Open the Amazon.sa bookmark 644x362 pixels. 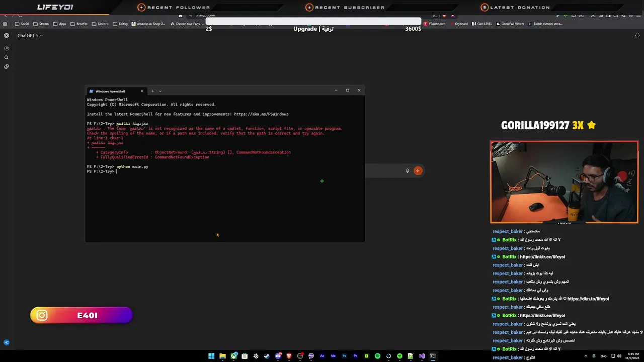click(x=148, y=24)
